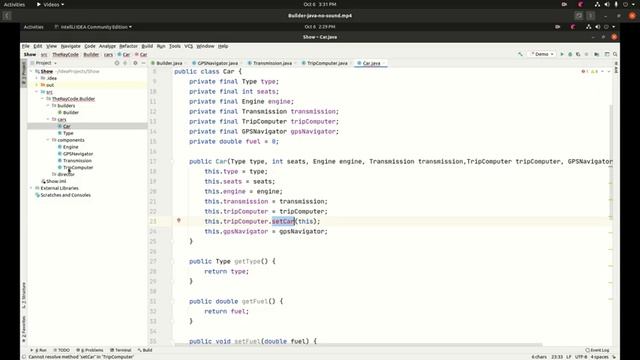Select Transmission class in project tree
The width and height of the screenshot is (640, 360).
click(x=77, y=161)
